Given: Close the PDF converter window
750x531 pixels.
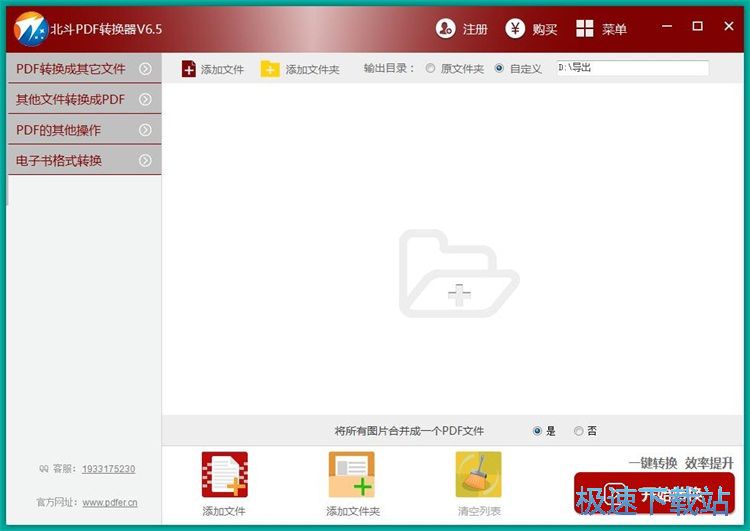Looking at the screenshot, I should click(x=728, y=26).
